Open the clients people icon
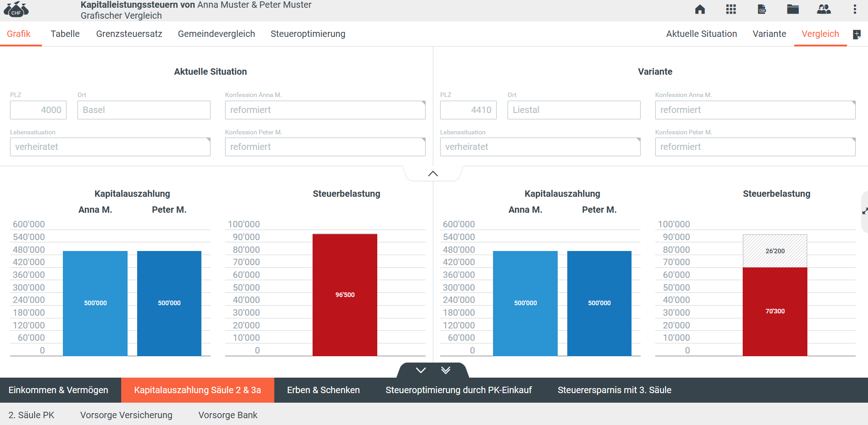868x425 pixels. (x=824, y=9)
